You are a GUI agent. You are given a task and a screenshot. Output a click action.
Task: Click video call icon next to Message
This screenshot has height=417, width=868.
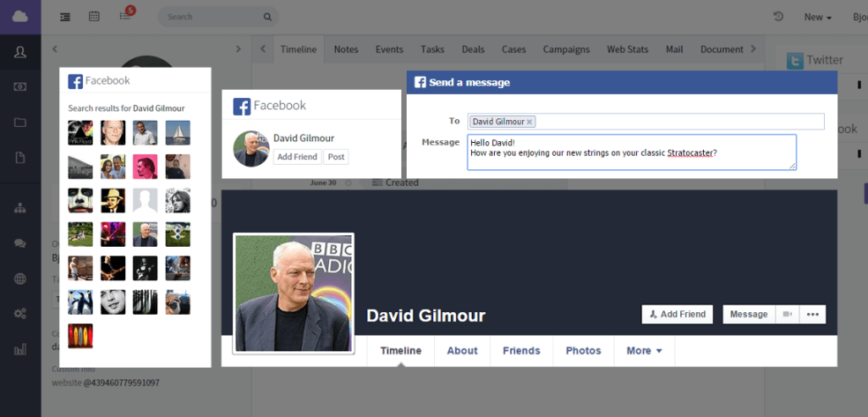[x=787, y=314]
